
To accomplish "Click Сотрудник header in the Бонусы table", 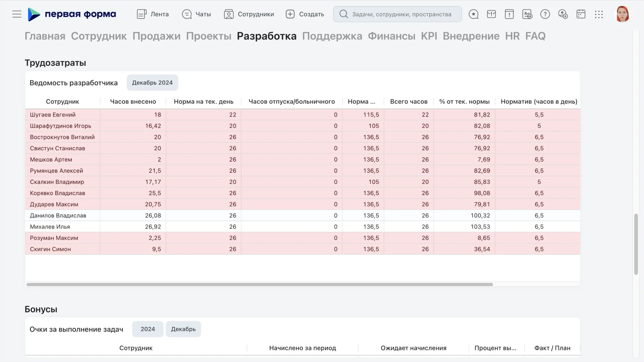I will 136,348.
